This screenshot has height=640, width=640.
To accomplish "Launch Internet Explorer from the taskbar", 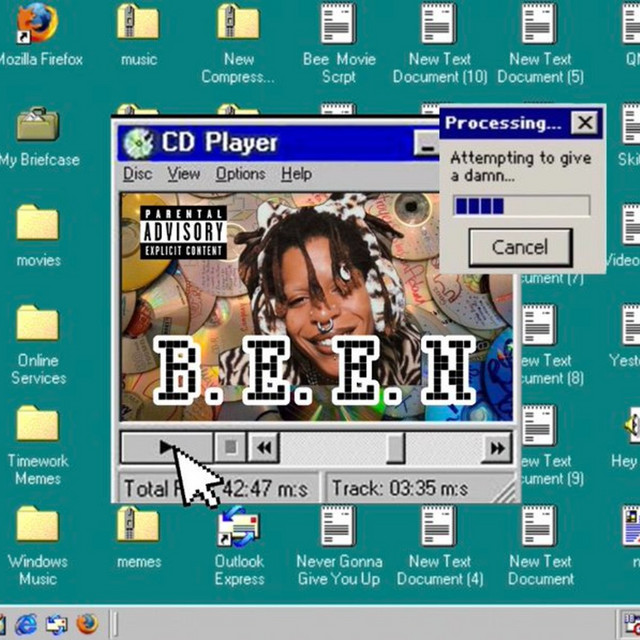I will click(27, 624).
